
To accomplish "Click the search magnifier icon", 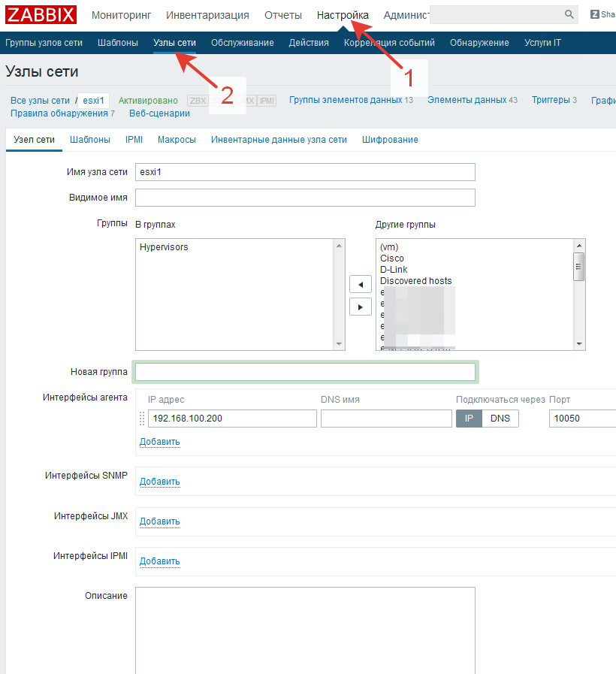I will pos(569,14).
